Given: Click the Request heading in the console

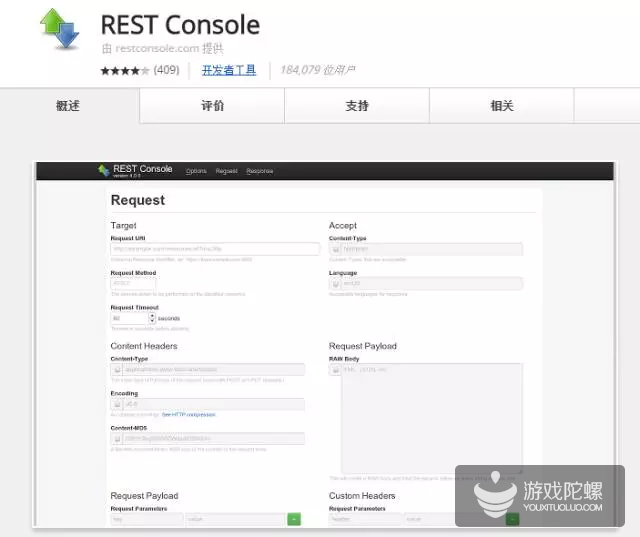Looking at the screenshot, I should tap(138, 200).
